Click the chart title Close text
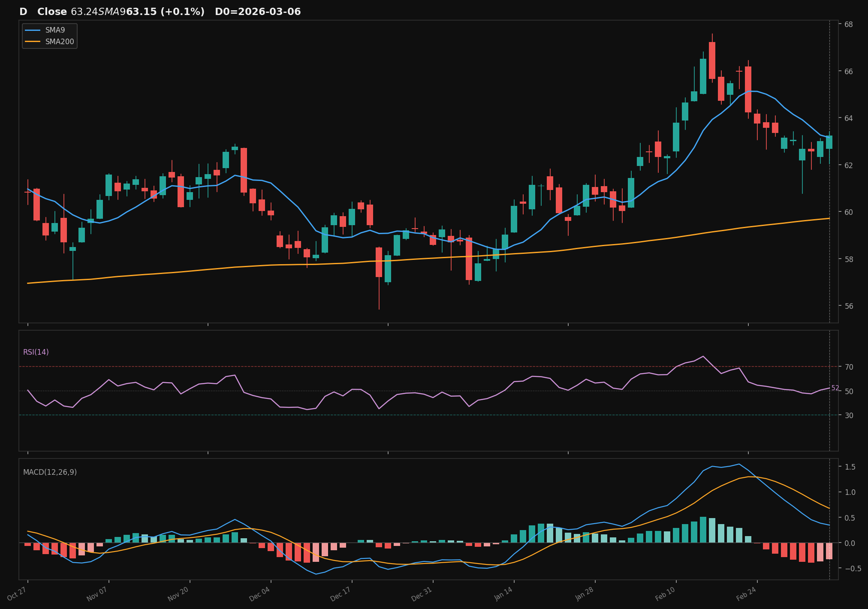Screen dimensions: 868x609 click(x=52, y=12)
